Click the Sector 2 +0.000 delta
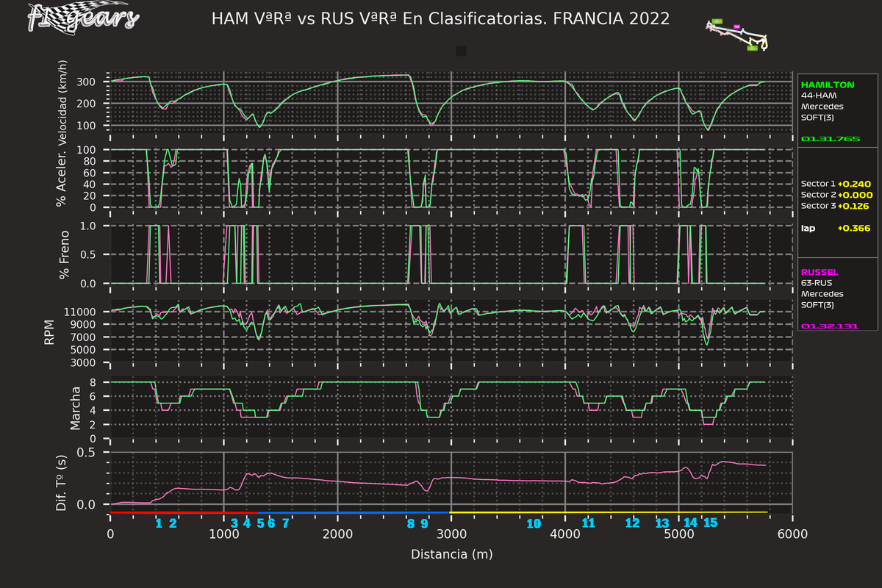882x588 pixels. pos(855,195)
